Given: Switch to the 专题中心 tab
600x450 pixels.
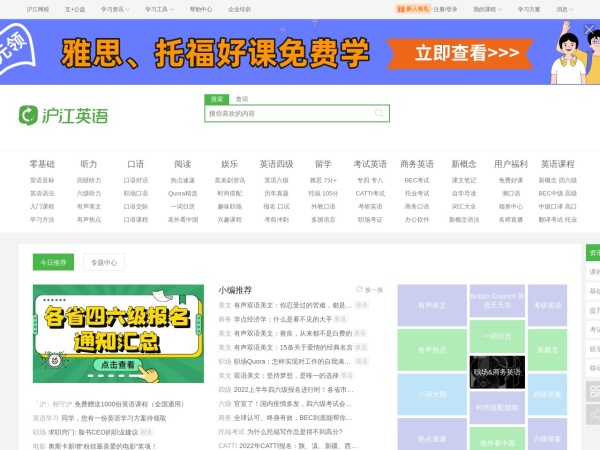Looking at the screenshot, I should click(x=104, y=263).
